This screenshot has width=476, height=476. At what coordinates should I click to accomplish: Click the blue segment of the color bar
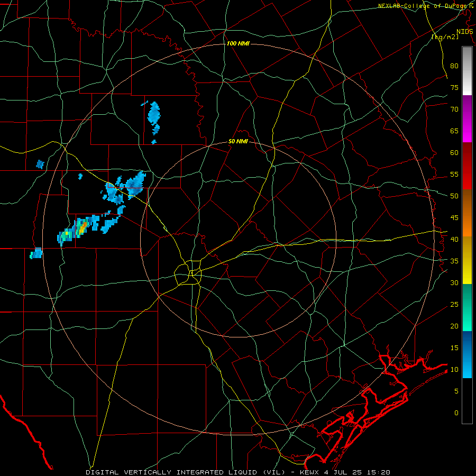(467, 354)
